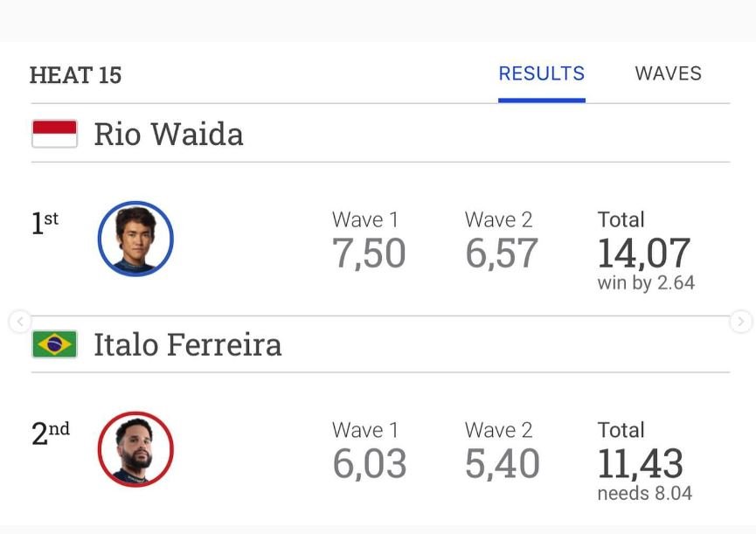Go to previous heat with left arrow
This screenshot has width=756, height=534.
pyautogui.click(x=20, y=321)
